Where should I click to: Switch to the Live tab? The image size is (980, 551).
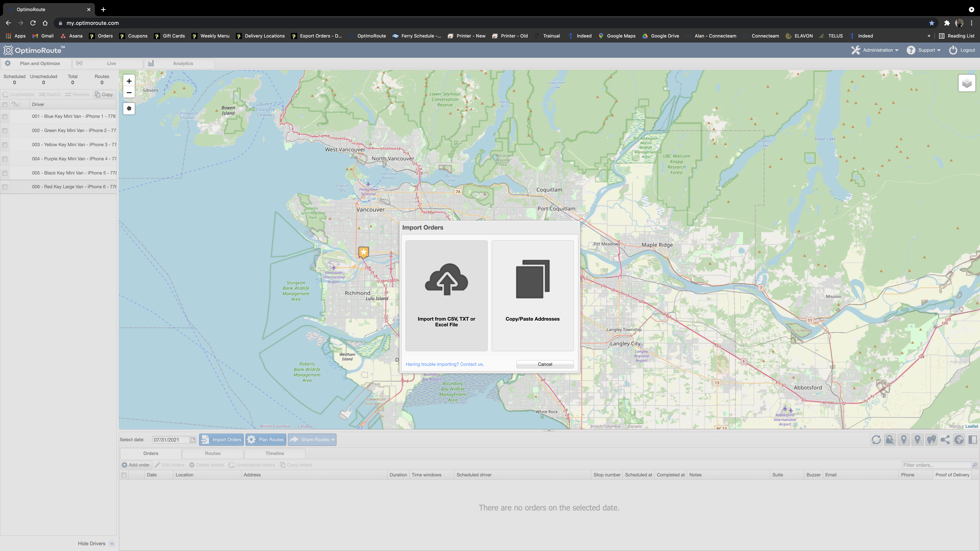pos(111,64)
